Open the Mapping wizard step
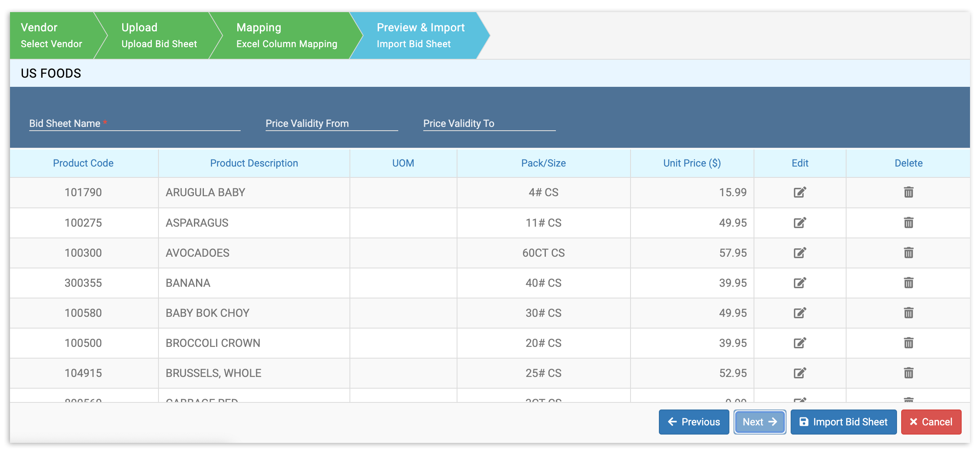The image size is (980, 455). pyautogui.click(x=286, y=35)
